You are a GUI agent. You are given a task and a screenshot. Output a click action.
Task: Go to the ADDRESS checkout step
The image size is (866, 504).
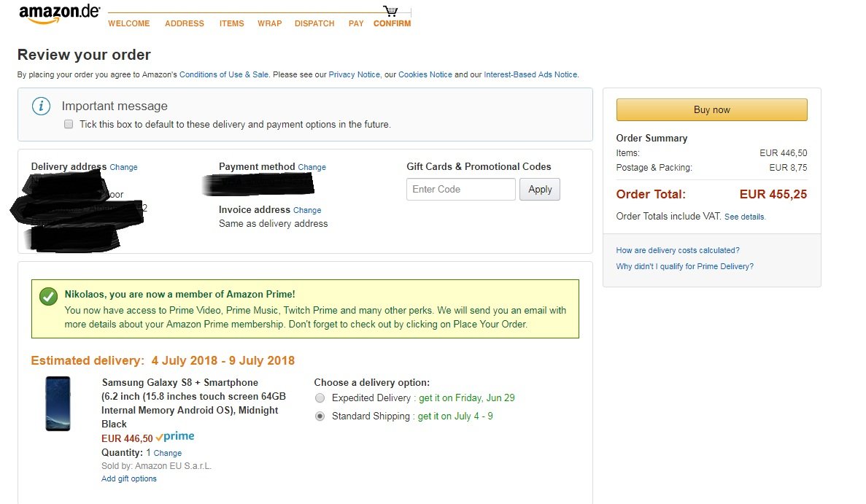[x=185, y=23]
